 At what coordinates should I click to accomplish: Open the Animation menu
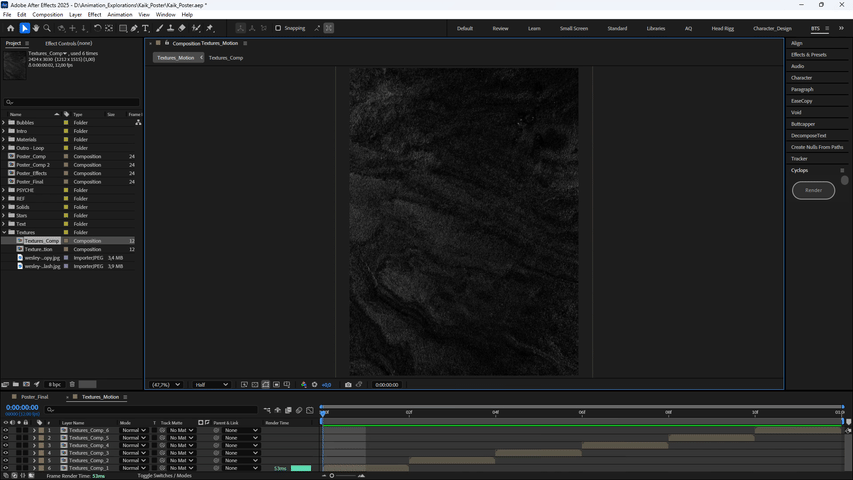tap(119, 15)
